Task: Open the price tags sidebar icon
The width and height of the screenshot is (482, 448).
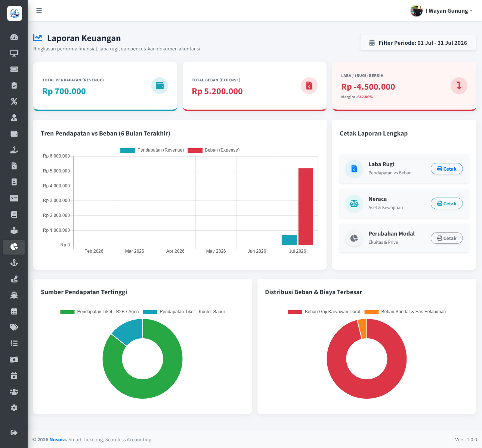Action: tap(14, 327)
